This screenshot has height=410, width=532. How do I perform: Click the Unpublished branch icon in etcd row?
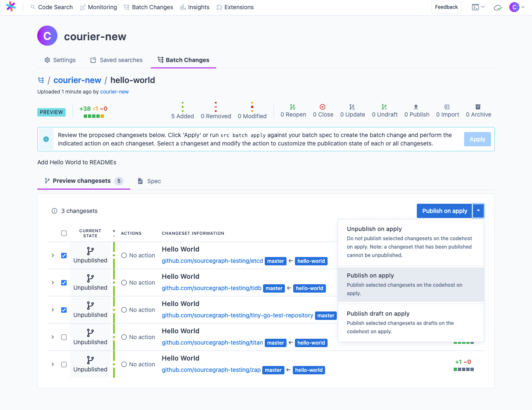coord(90,251)
